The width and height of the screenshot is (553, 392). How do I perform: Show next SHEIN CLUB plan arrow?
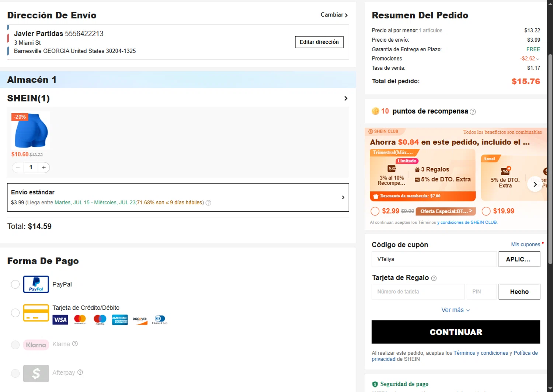(x=535, y=184)
